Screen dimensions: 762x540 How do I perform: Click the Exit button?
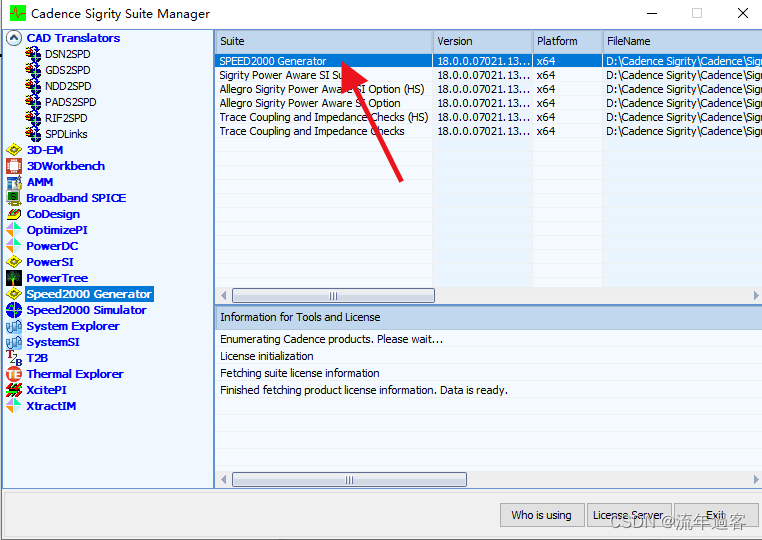[x=716, y=515]
